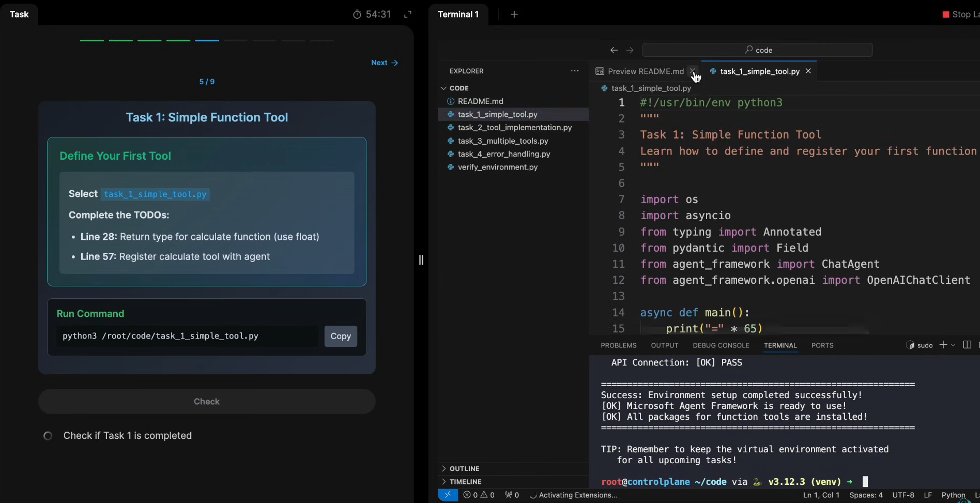This screenshot has width=980, height=503.
Task: Click LF line ending in status bar
Action: (928, 495)
